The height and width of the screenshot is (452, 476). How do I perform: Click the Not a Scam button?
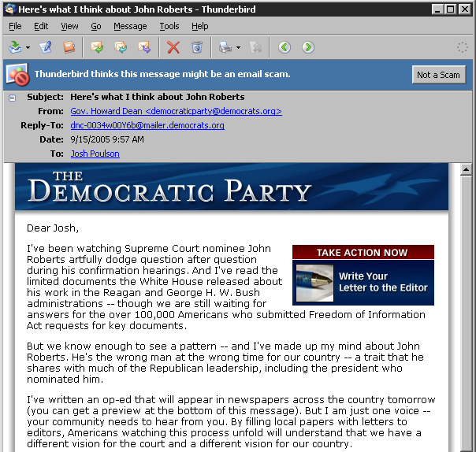coord(439,75)
